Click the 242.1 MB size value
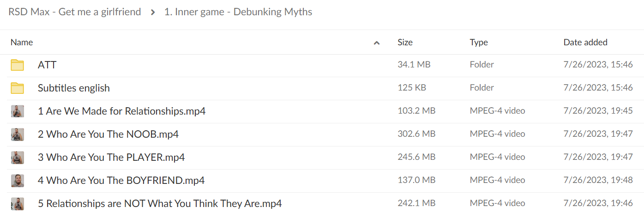644x213 pixels. [x=416, y=203]
